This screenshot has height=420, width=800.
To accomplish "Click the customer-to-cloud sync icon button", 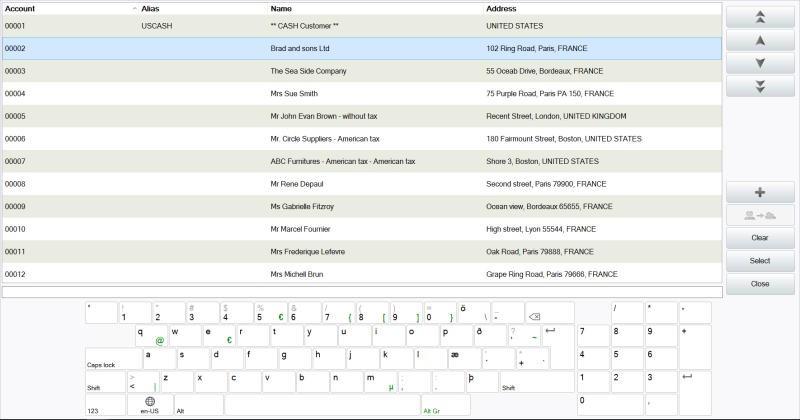I will pos(760,215).
